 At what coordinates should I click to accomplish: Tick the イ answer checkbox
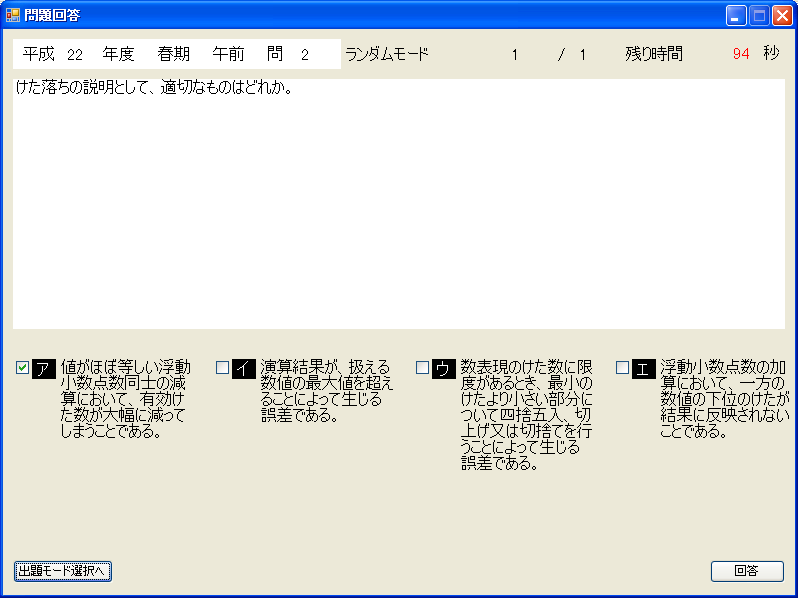pos(222,368)
